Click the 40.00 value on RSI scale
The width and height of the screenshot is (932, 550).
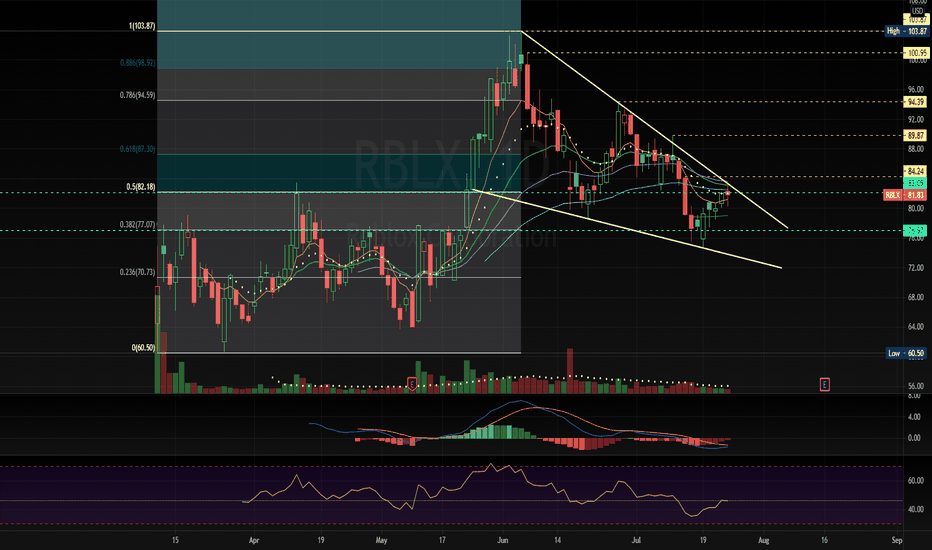pyautogui.click(x=916, y=510)
